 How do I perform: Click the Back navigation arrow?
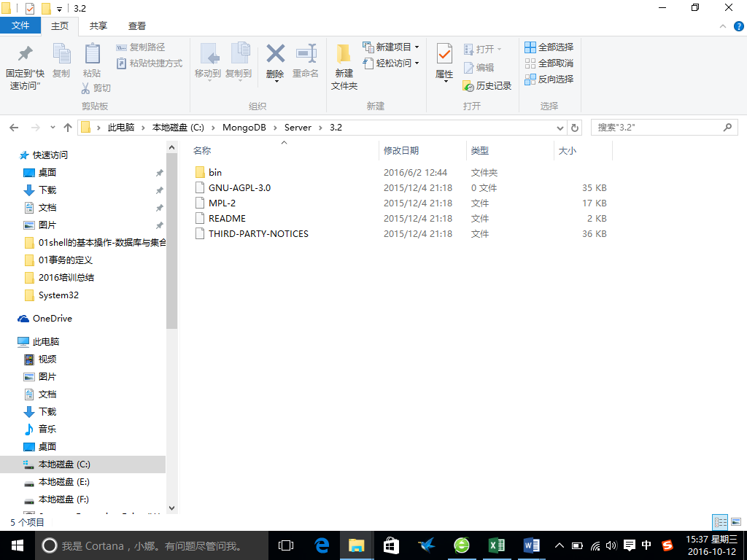coord(15,128)
